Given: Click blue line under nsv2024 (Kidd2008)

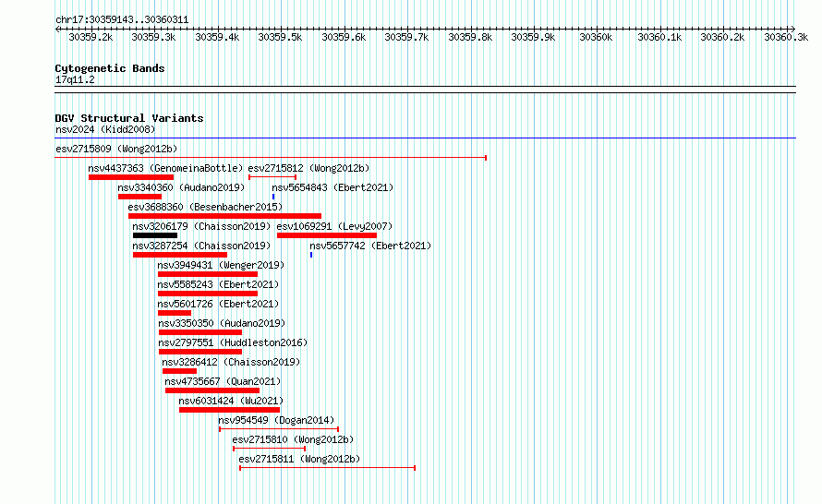Looking at the screenshot, I should 425,138.
